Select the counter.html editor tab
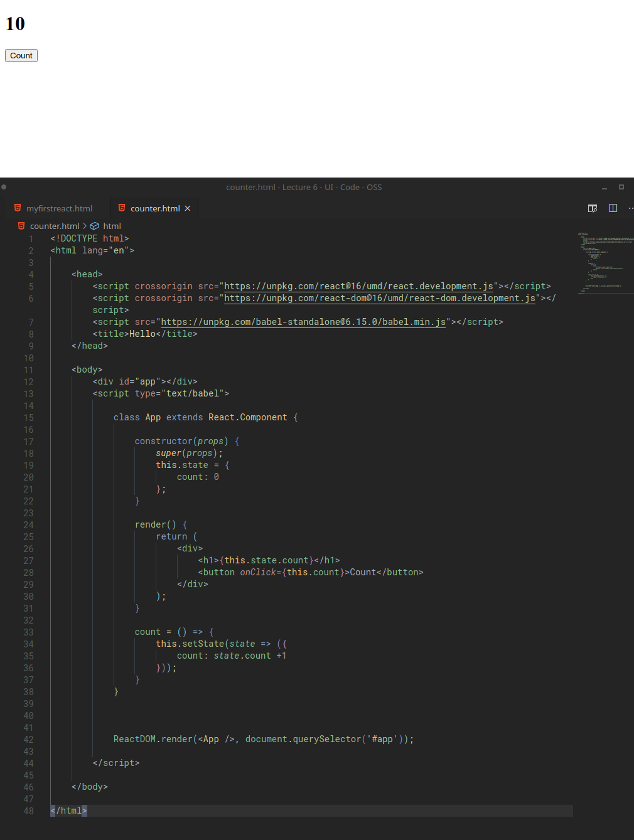 pos(155,208)
